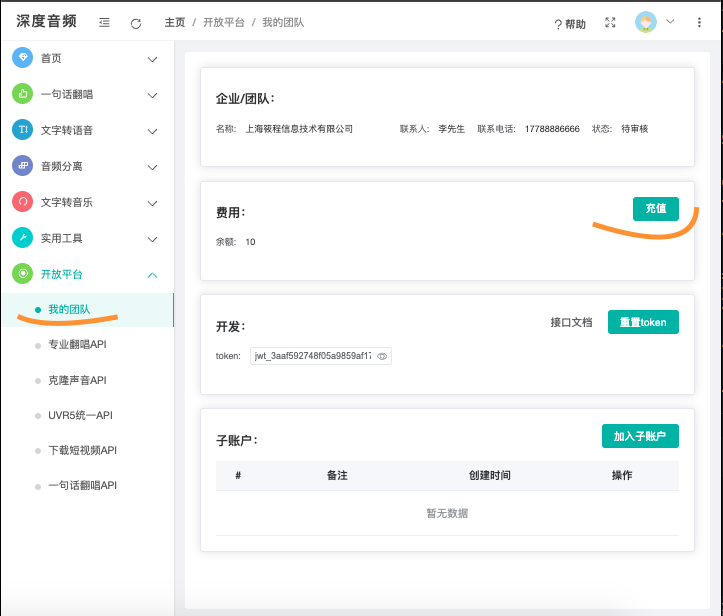This screenshot has height=616, width=723.
Task: Click the 文字转音乐 headphone icon
Action: pos(22,201)
